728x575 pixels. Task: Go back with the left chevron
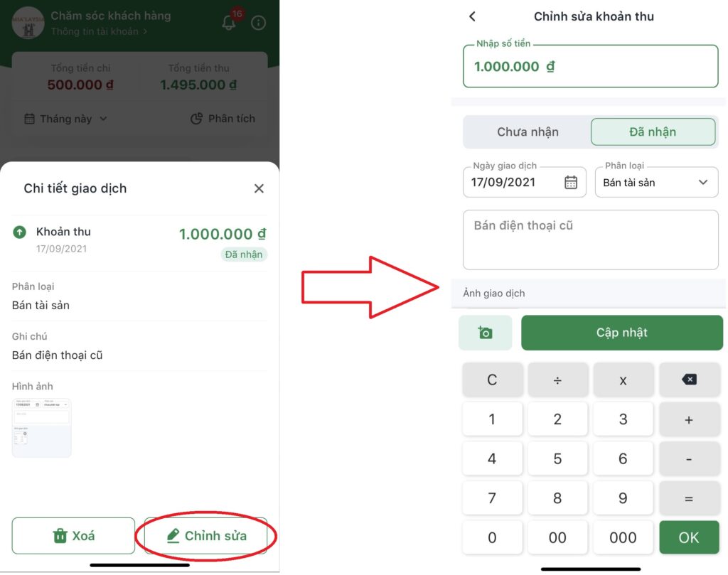[472, 17]
